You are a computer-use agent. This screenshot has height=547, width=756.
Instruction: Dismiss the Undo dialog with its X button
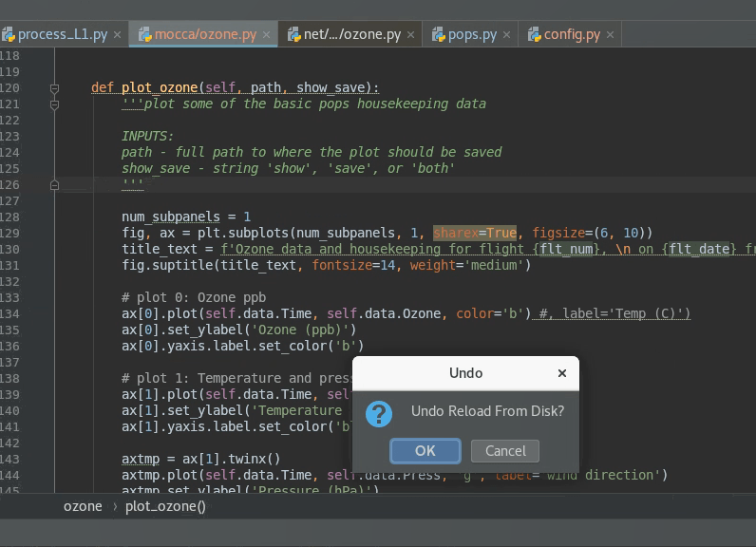click(x=562, y=373)
